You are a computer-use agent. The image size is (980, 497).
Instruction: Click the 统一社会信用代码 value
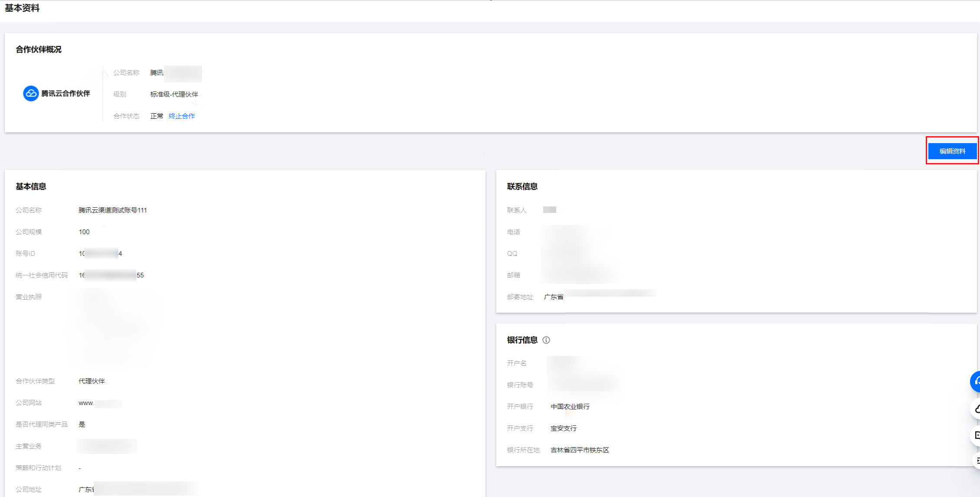111,275
